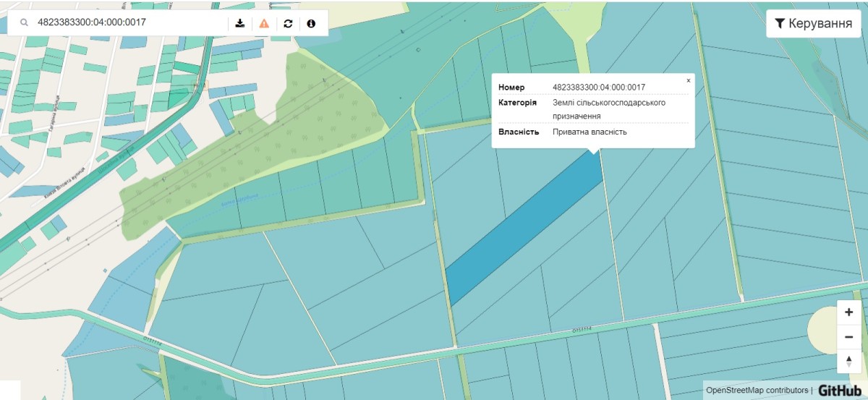This screenshot has width=868, height=400.
Task: Zoom out with the minus button
Action: (x=848, y=337)
